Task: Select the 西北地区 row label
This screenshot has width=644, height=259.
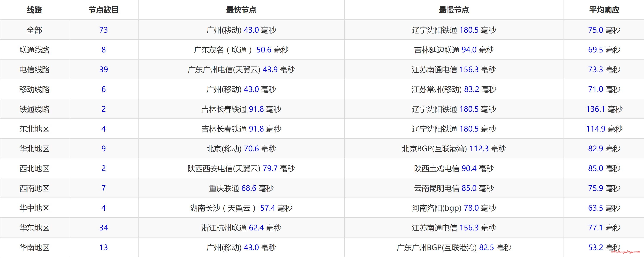Action: point(34,168)
